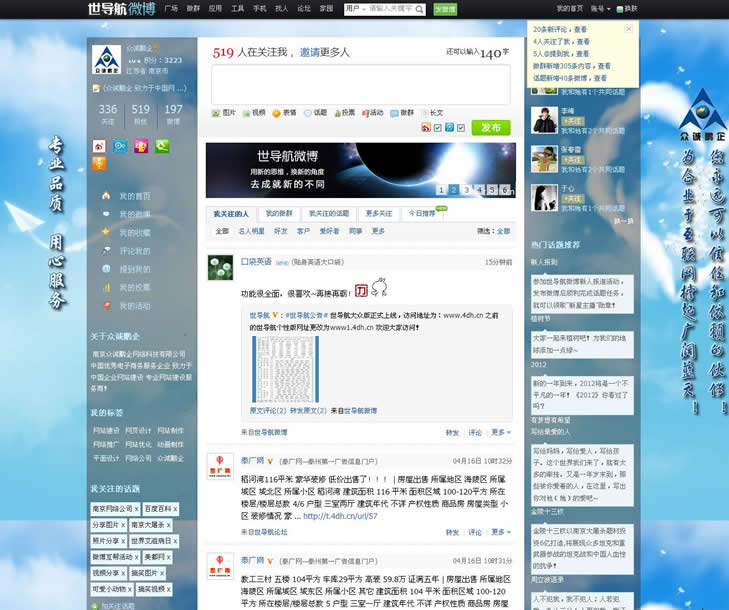The width and height of the screenshot is (729, 610).
Task: Open the 微群 top menu item
Action: coord(193,9)
